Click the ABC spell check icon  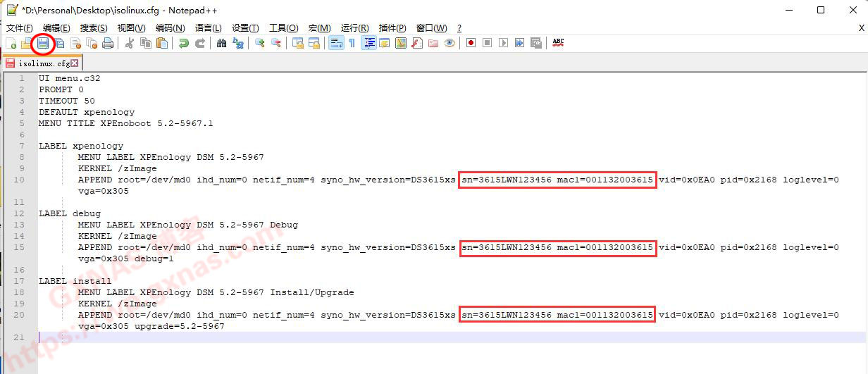[558, 43]
